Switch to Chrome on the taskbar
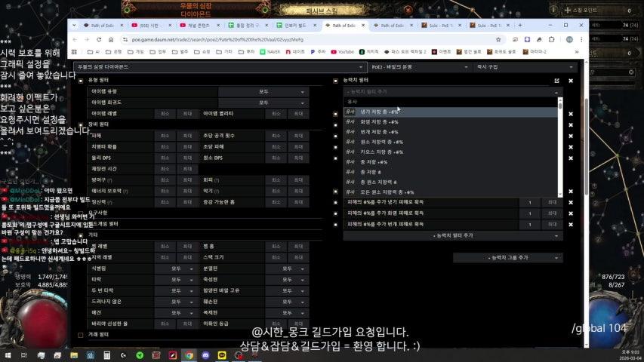The width and height of the screenshot is (644, 362). click(x=189, y=355)
